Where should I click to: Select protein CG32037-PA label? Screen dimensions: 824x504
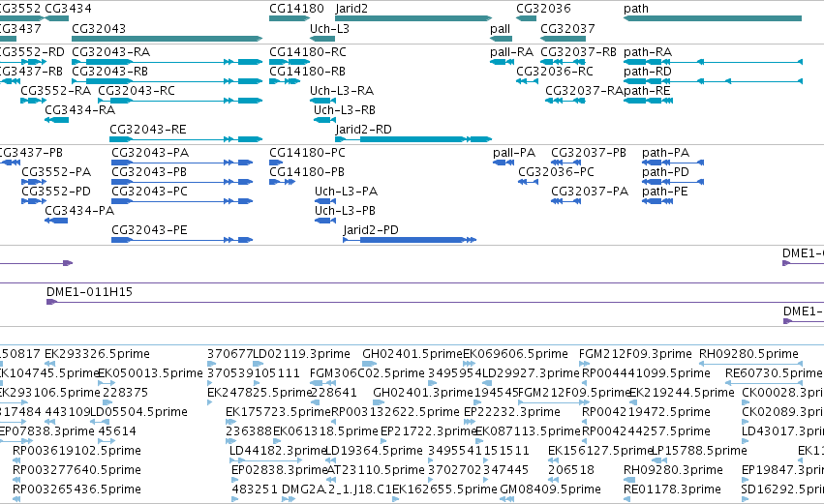click(x=590, y=192)
